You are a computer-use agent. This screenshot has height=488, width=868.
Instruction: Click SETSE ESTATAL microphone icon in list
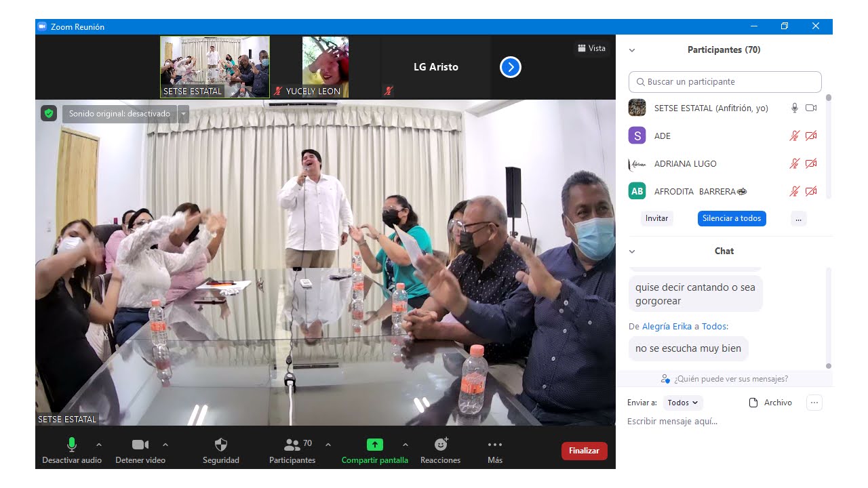[x=795, y=108]
